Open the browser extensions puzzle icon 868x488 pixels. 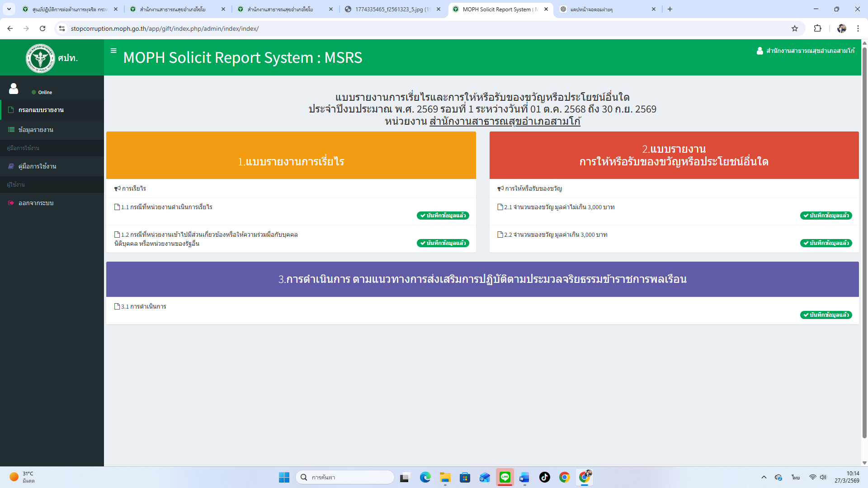click(x=817, y=28)
